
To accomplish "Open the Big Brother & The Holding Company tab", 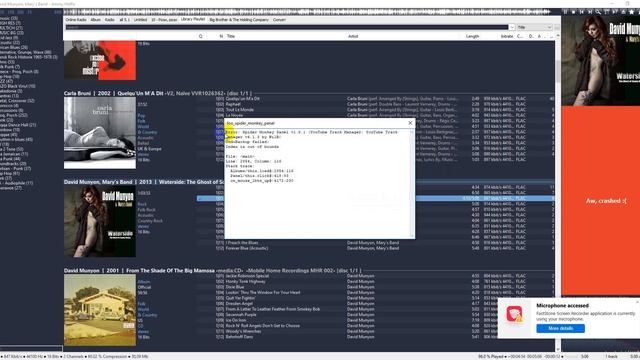I will point(239,20).
